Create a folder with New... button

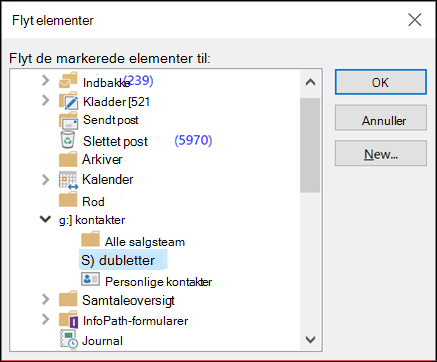381,153
